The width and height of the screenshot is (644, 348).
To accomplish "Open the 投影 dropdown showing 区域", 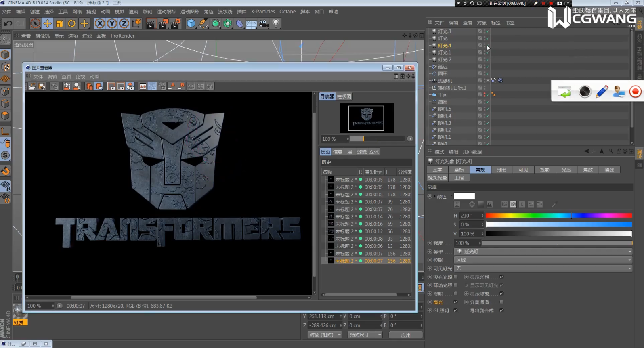I will click(x=543, y=260).
